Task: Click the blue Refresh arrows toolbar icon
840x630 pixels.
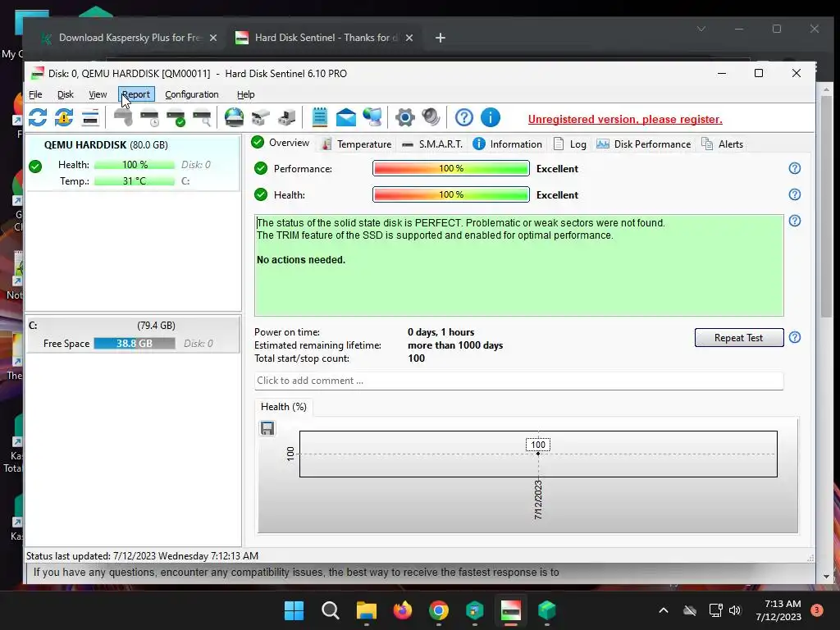Action: (38, 117)
